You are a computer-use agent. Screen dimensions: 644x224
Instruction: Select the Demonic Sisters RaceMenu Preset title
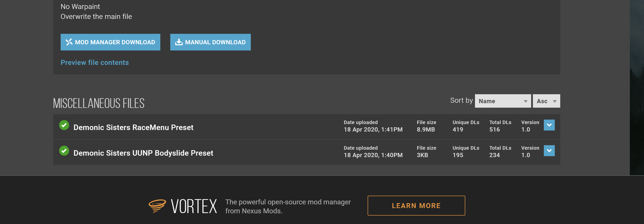pos(133,128)
